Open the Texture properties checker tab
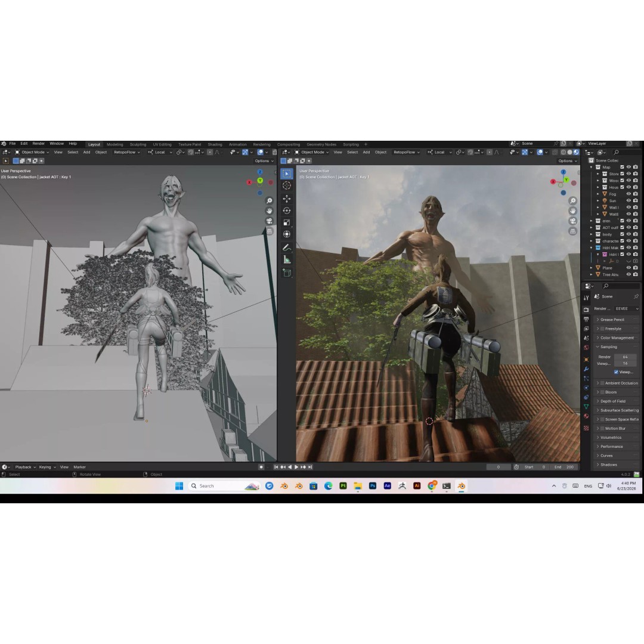 586,428
